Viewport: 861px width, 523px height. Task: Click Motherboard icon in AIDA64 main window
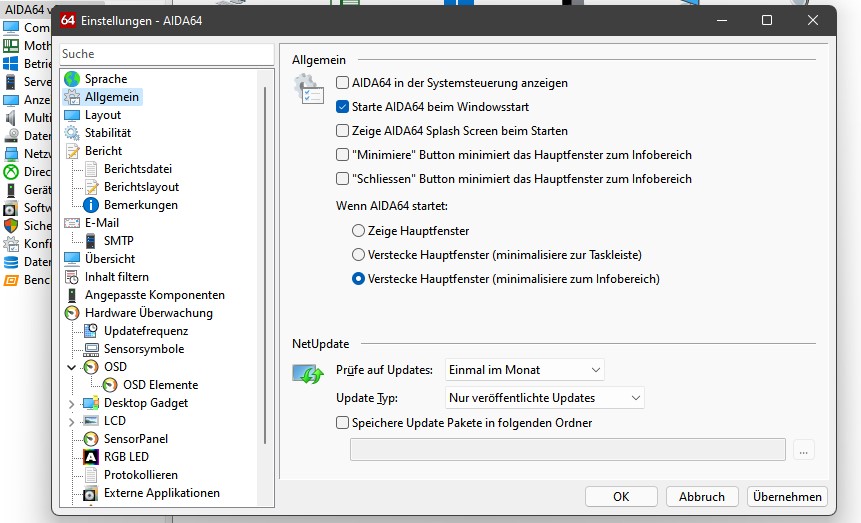point(10,46)
